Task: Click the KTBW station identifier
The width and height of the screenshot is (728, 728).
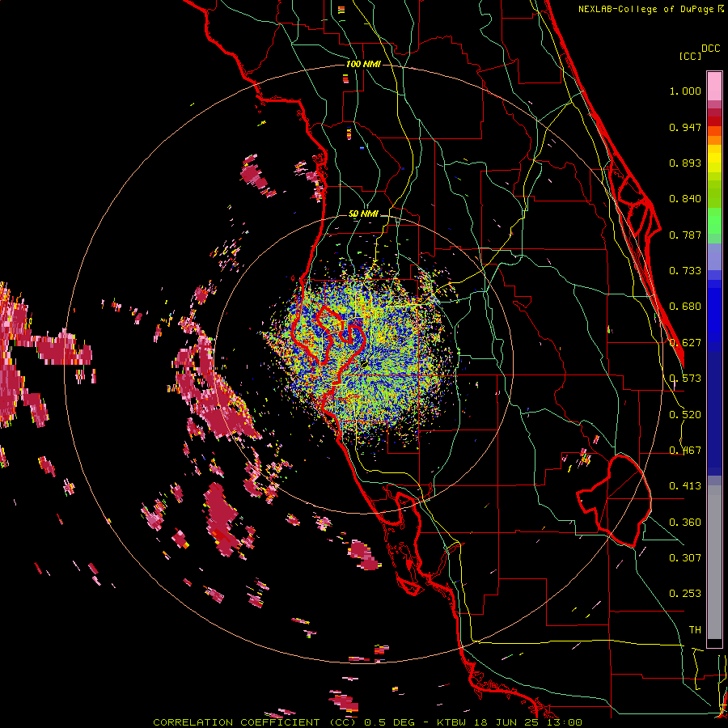Action: point(451,722)
